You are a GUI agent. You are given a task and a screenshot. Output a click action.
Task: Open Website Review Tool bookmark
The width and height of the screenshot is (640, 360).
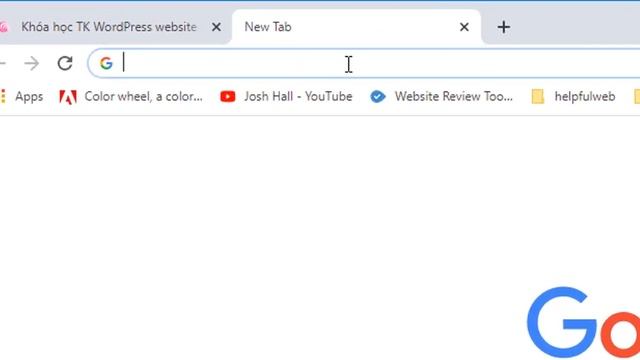tap(441, 97)
